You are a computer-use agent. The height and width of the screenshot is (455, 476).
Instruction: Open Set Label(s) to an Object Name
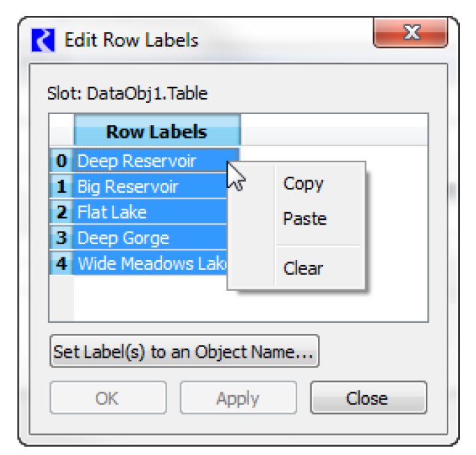tap(184, 352)
